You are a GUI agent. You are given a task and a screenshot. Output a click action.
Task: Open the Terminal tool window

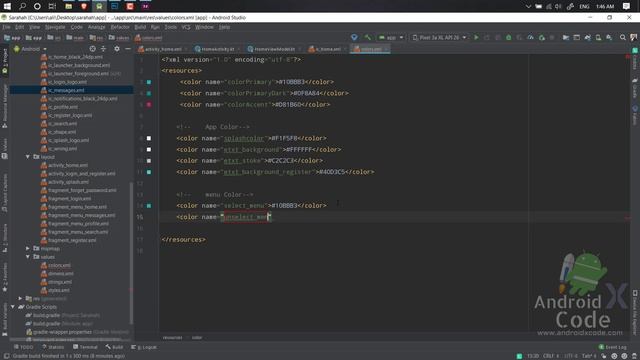[x=85, y=347]
